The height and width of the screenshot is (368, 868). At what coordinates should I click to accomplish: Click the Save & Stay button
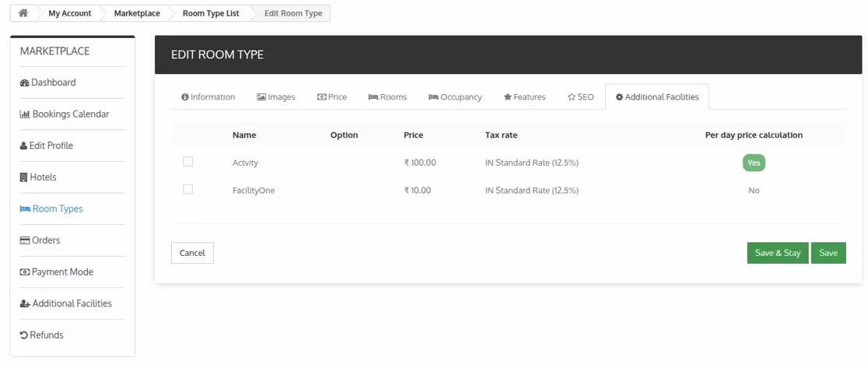778,253
